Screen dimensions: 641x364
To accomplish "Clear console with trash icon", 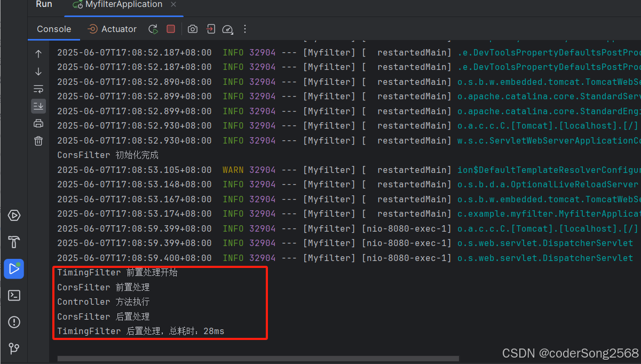I will point(38,141).
